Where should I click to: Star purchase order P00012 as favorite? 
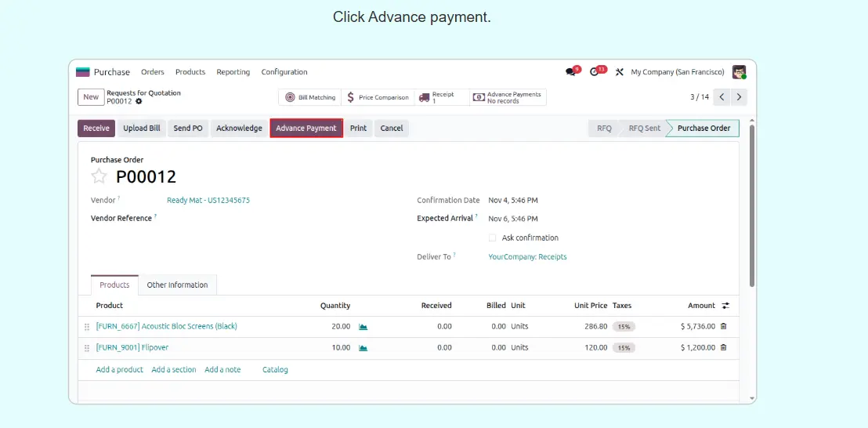pyautogui.click(x=99, y=176)
